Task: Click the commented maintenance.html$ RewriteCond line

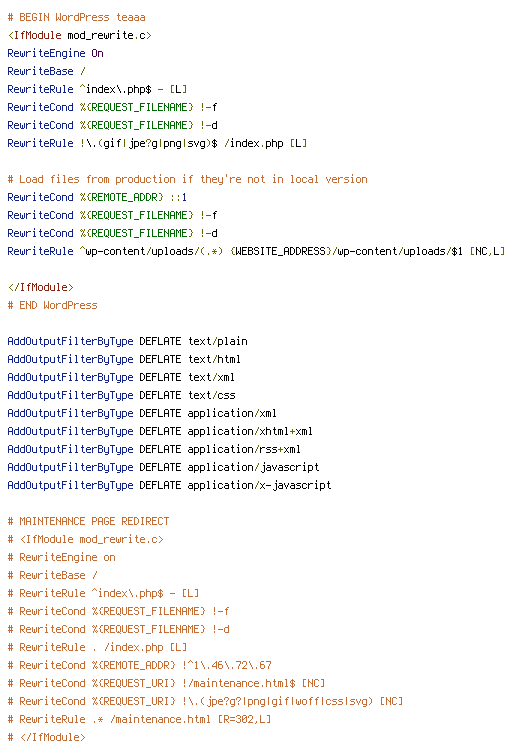Action: pos(166,683)
